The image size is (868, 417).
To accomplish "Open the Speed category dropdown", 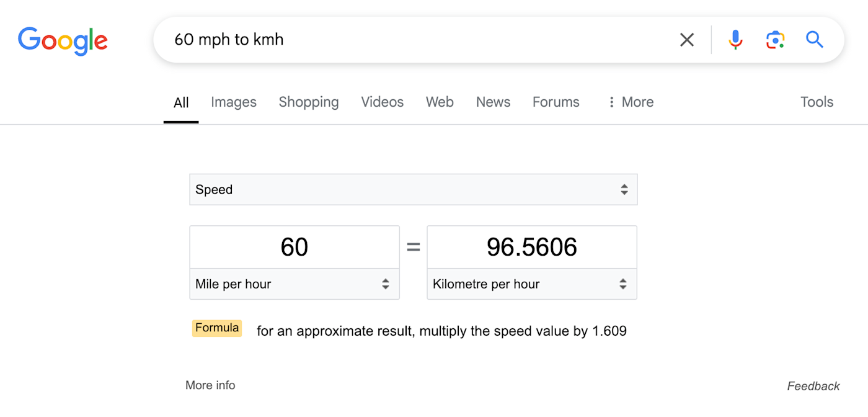I will pyautogui.click(x=413, y=189).
